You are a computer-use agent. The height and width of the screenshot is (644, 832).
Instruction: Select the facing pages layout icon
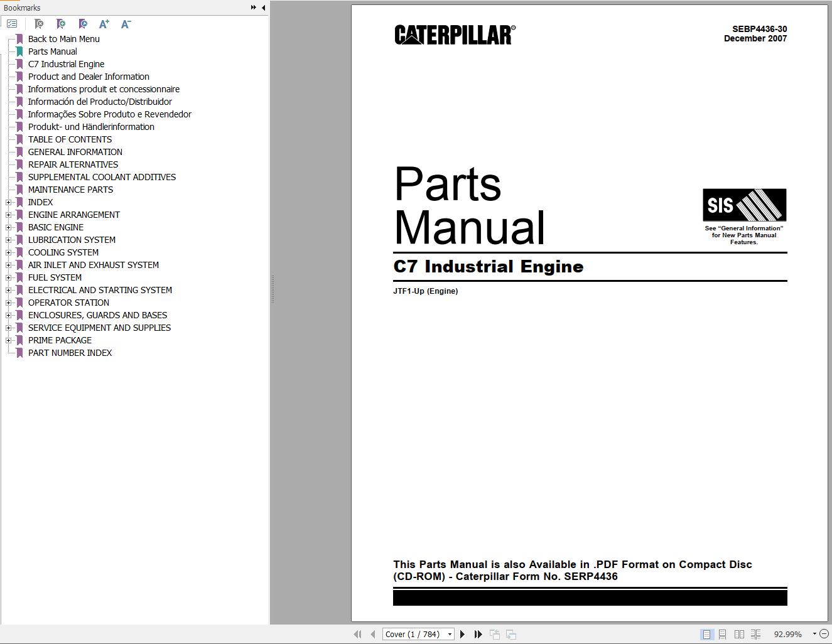tap(739, 634)
